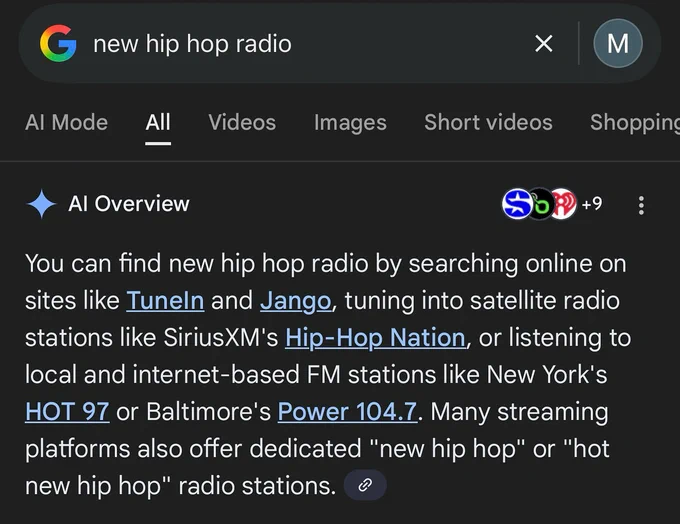
Task: Open AI Overview three-dot menu
Action: coord(641,205)
